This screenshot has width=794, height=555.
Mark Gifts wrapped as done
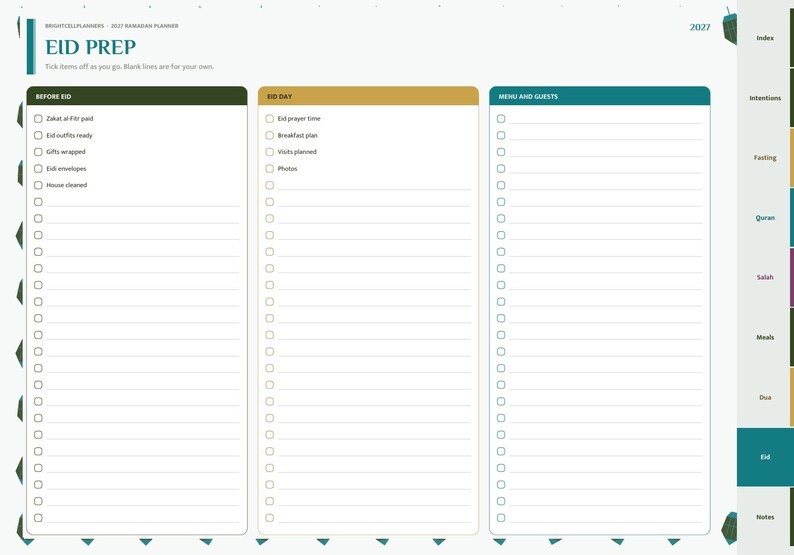tap(38, 152)
